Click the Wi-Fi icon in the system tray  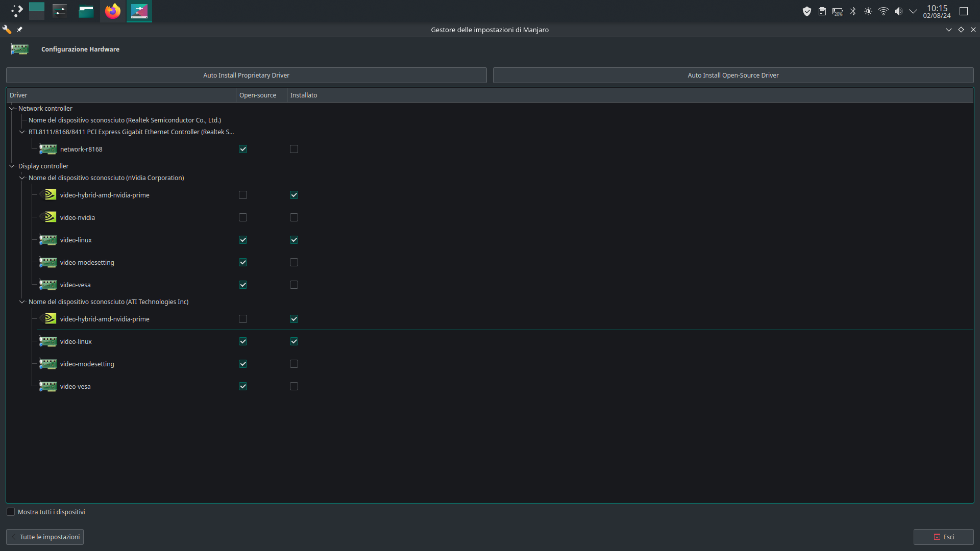pos(884,11)
